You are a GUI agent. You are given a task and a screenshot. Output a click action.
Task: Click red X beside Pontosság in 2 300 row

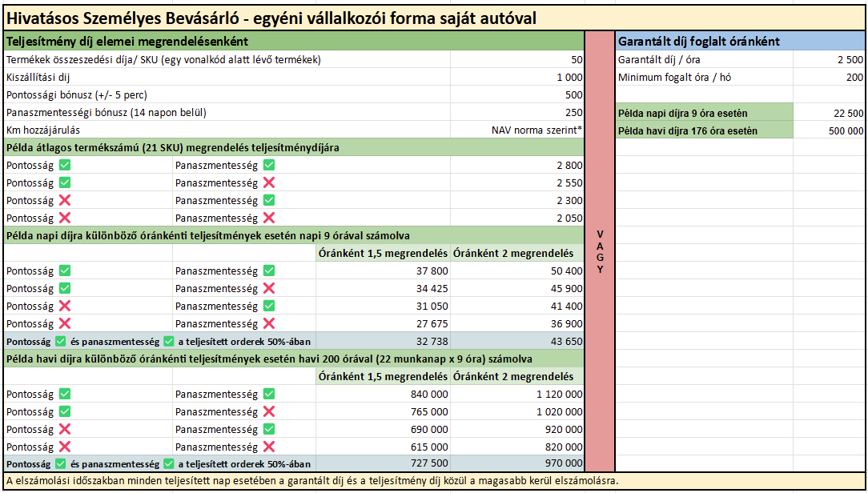click(65, 200)
